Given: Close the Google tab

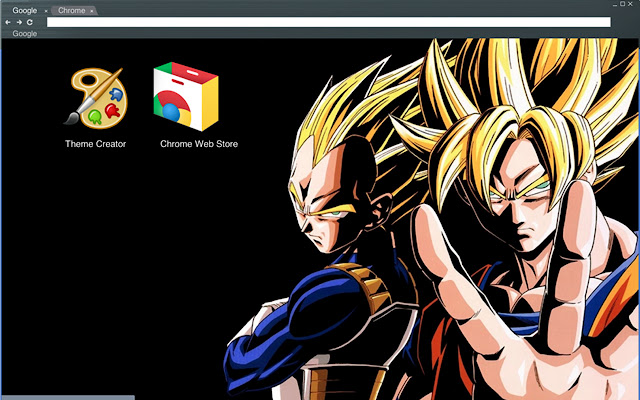Looking at the screenshot, I should click(x=46, y=11).
